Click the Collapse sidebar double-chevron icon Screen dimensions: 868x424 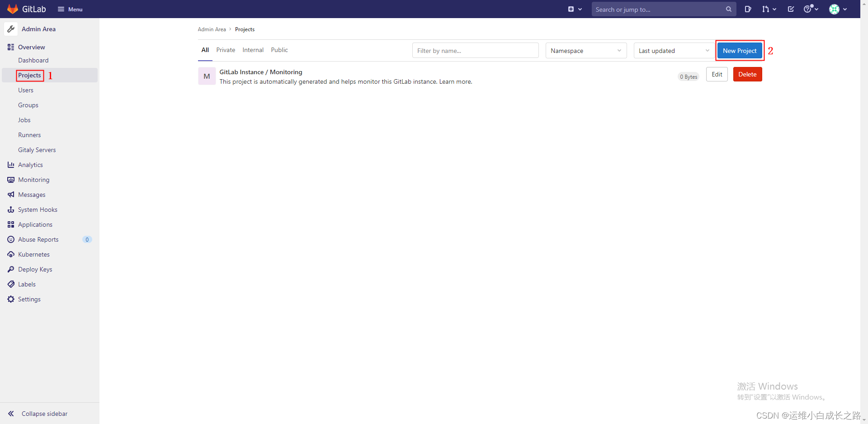(11, 414)
